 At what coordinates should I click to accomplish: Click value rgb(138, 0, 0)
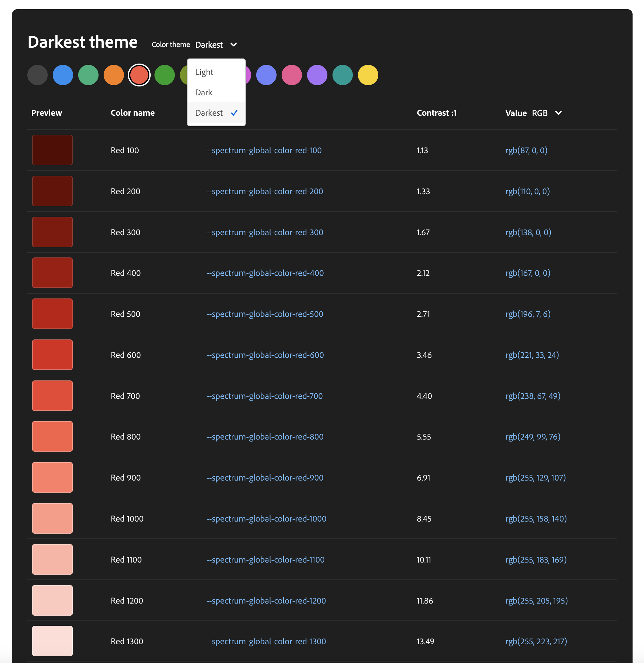528,232
